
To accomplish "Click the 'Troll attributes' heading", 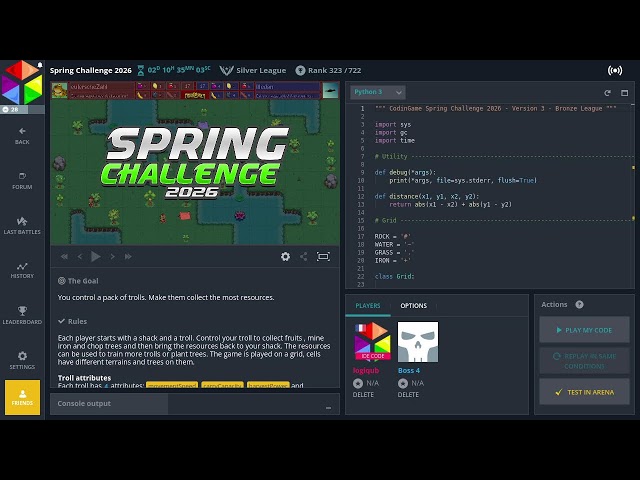I will click(x=84, y=378).
